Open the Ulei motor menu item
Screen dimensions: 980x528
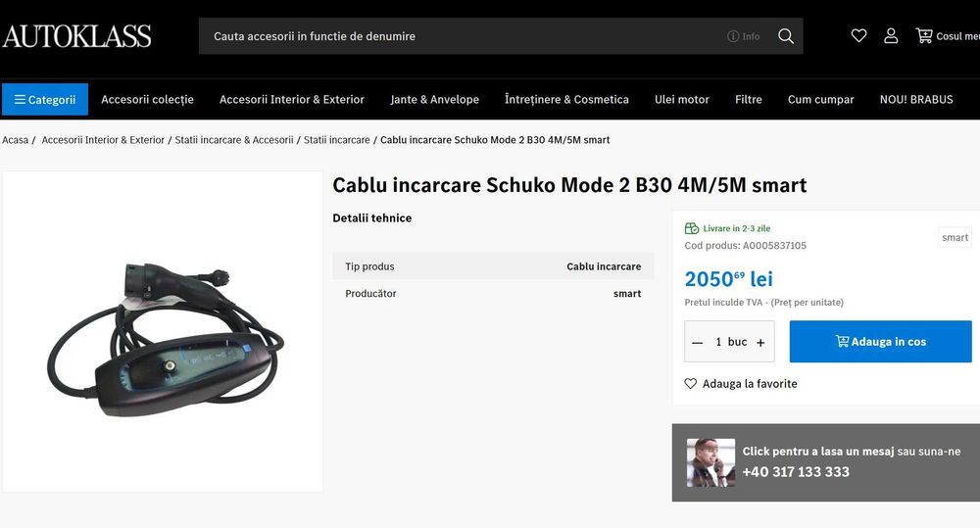pyautogui.click(x=681, y=99)
